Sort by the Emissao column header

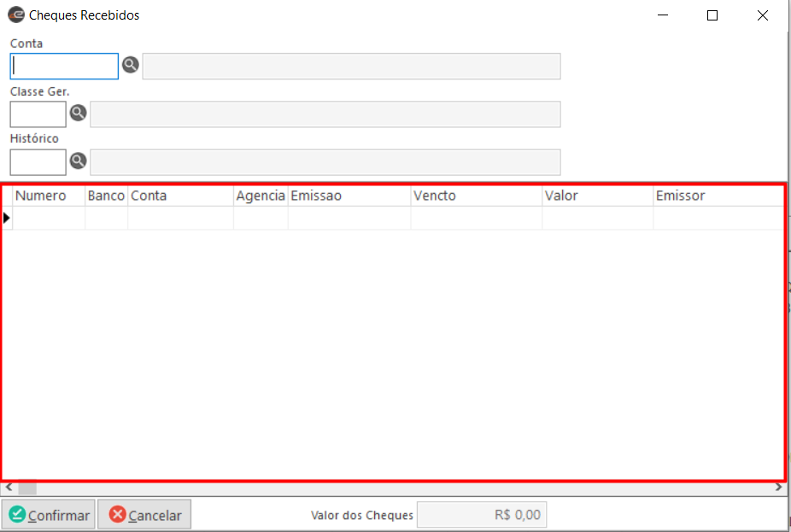click(x=349, y=196)
